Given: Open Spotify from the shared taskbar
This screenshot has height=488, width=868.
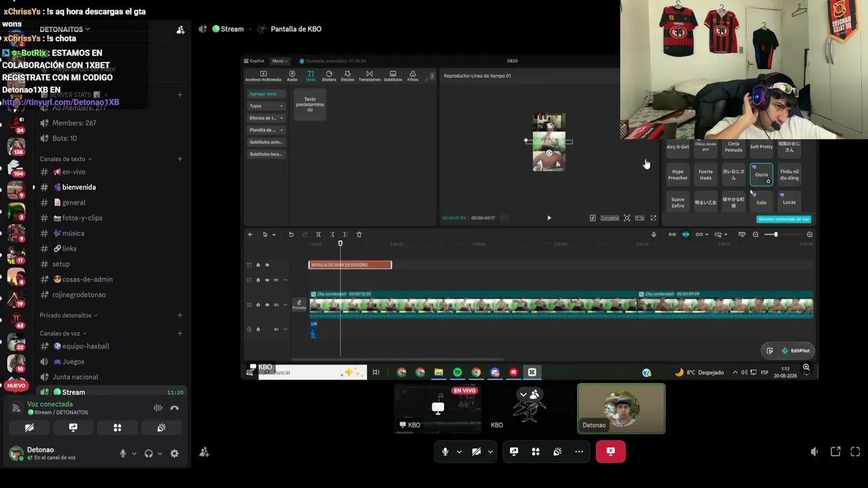Looking at the screenshot, I should [458, 372].
